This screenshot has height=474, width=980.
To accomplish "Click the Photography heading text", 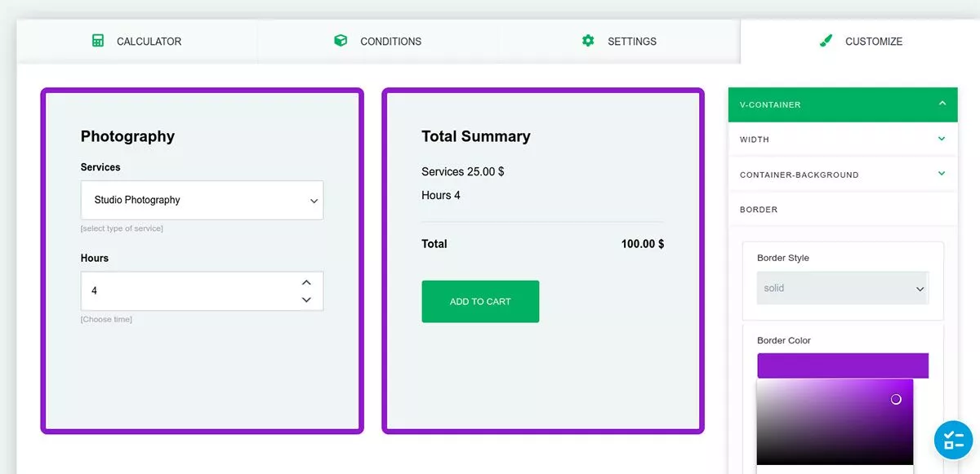I will 127,136.
